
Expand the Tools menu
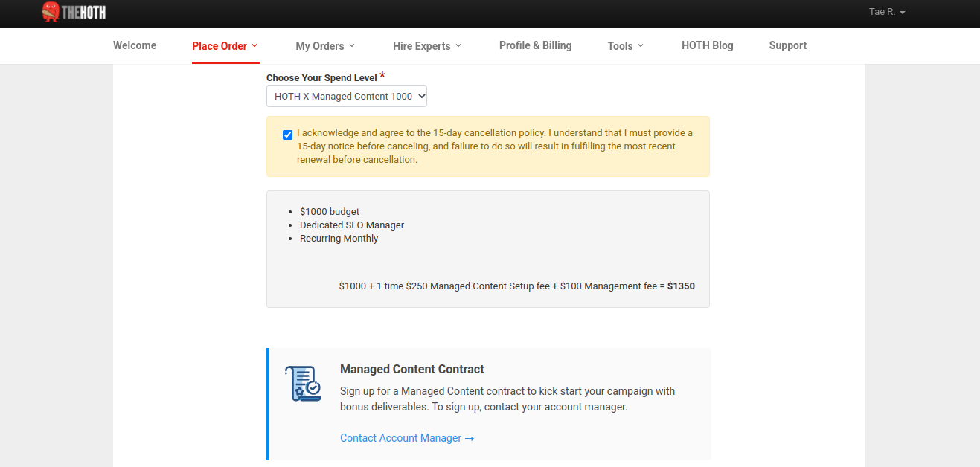pyautogui.click(x=626, y=46)
